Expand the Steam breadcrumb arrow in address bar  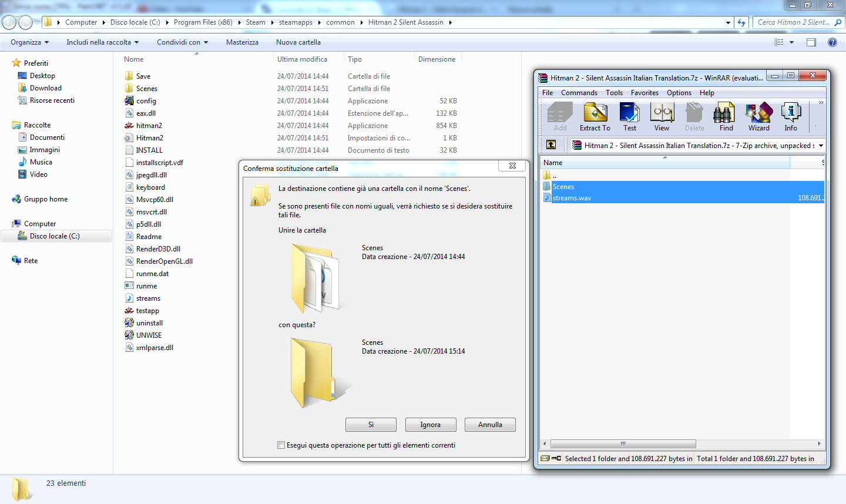[273, 22]
